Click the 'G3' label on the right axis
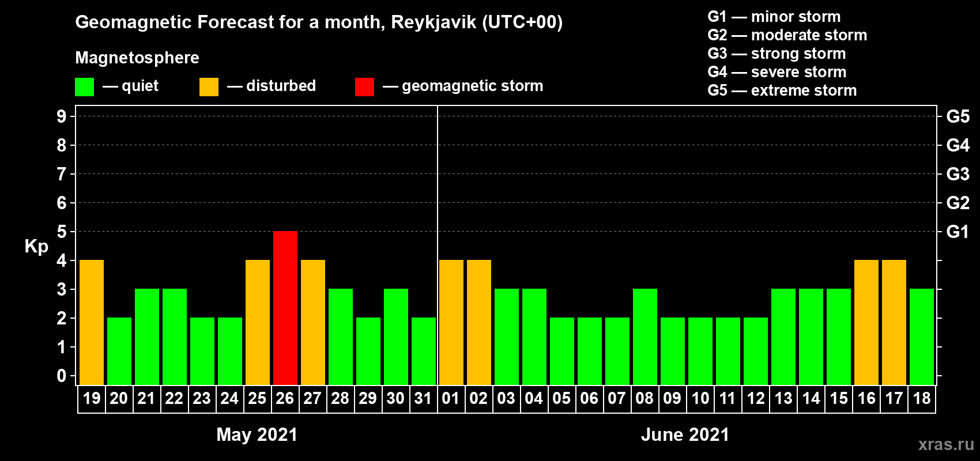 pyautogui.click(x=958, y=174)
